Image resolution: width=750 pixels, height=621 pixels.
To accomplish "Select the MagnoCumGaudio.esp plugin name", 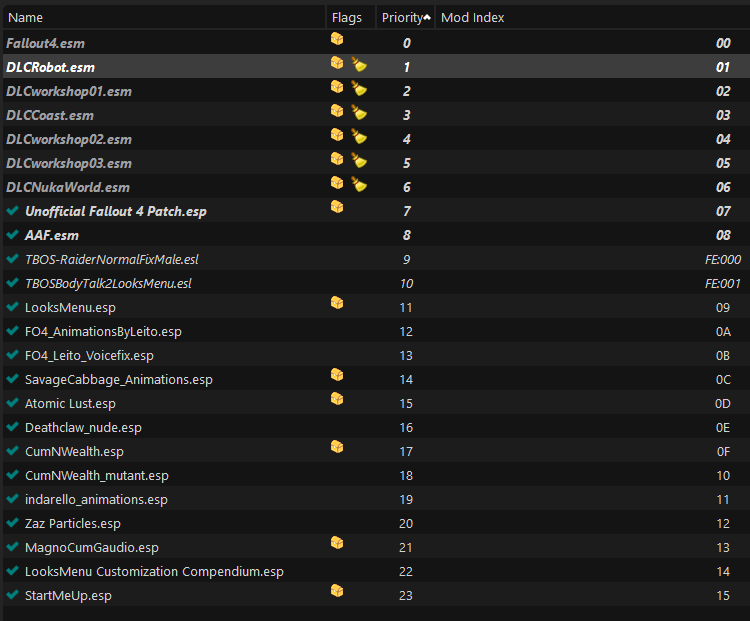I will 92,548.
